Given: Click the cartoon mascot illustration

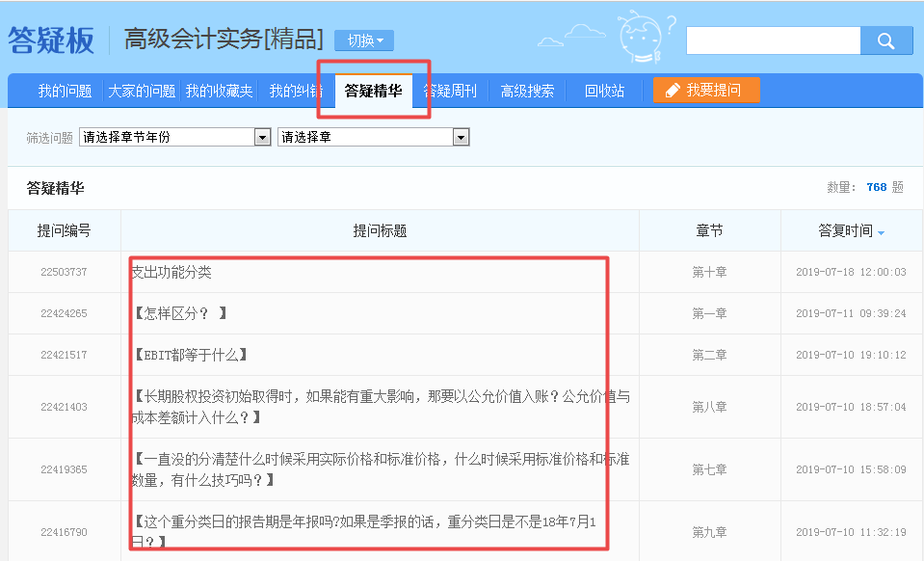Looking at the screenshot, I should (x=642, y=39).
